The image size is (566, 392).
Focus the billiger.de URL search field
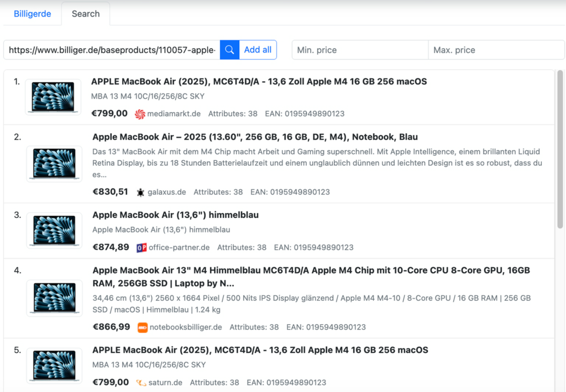pyautogui.click(x=112, y=50)
